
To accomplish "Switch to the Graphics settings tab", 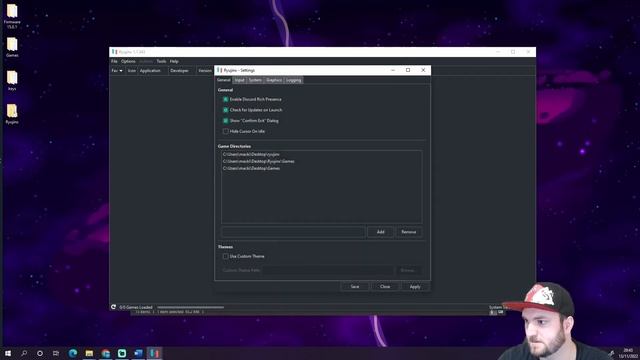I will 274,80.
